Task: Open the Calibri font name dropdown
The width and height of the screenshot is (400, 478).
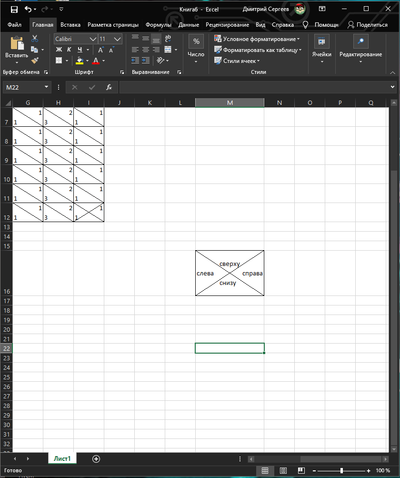Action: click(93, 39)
